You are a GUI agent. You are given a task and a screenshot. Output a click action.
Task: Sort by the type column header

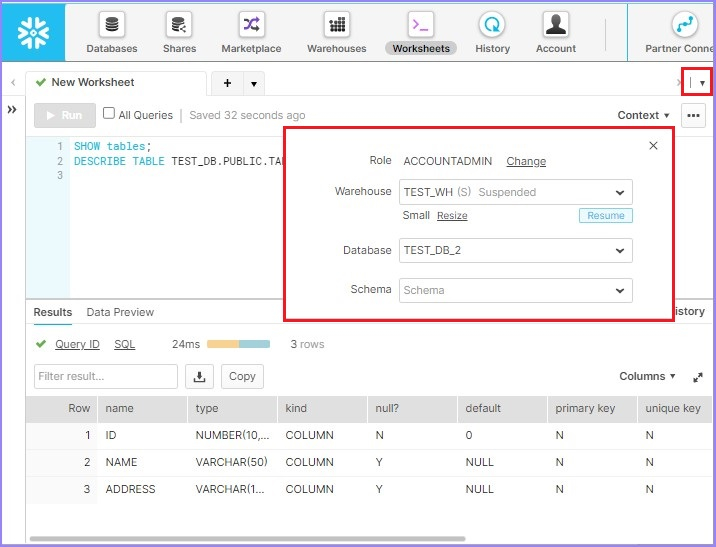coord(232,409)
